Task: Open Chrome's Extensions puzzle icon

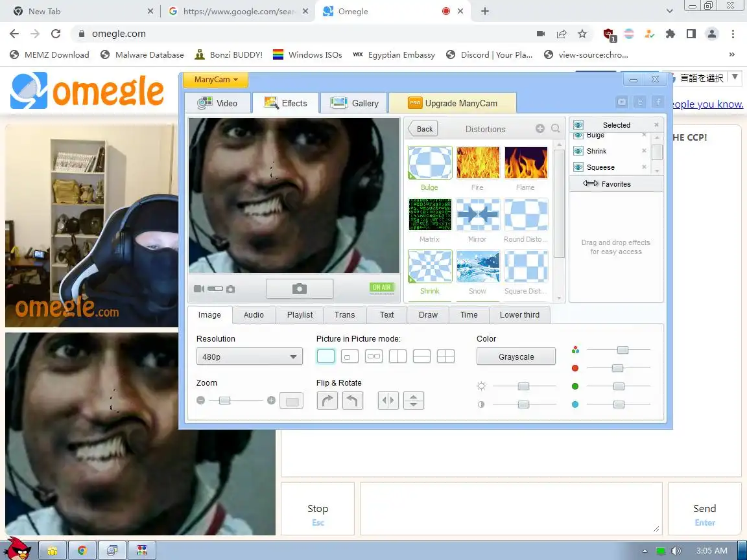Action: click(x=670, y=34)
